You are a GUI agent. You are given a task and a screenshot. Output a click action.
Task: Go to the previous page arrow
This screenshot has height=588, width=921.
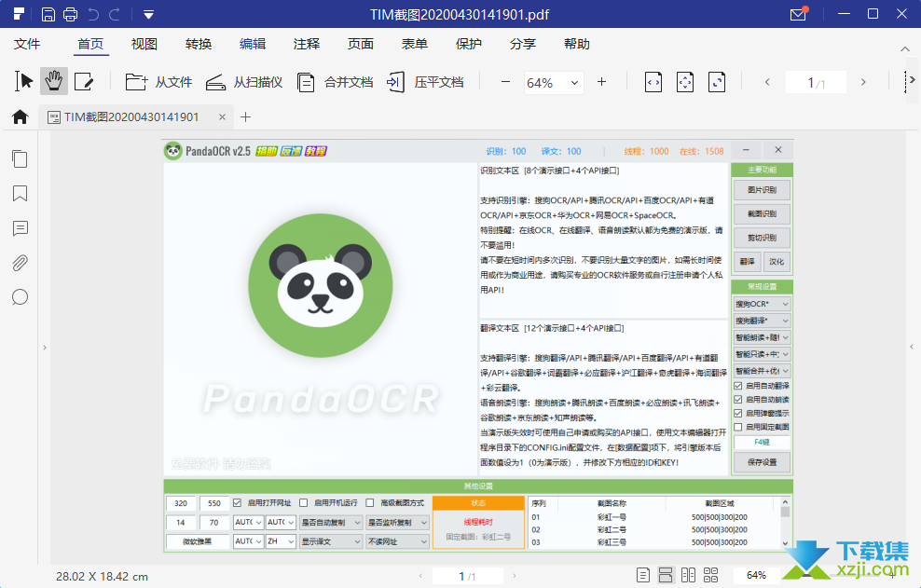(767, 82)
